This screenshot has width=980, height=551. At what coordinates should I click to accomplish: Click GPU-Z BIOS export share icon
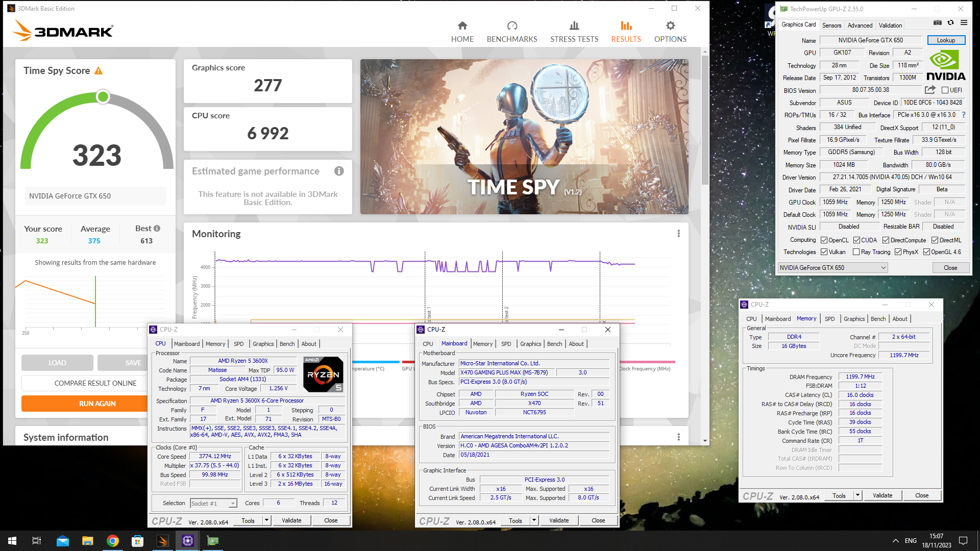click(x=930, y=90)
